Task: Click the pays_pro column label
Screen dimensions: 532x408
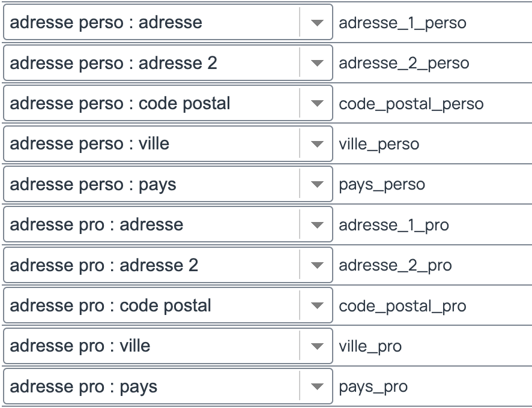Action: pyautogui.click(x=373, y=387)
